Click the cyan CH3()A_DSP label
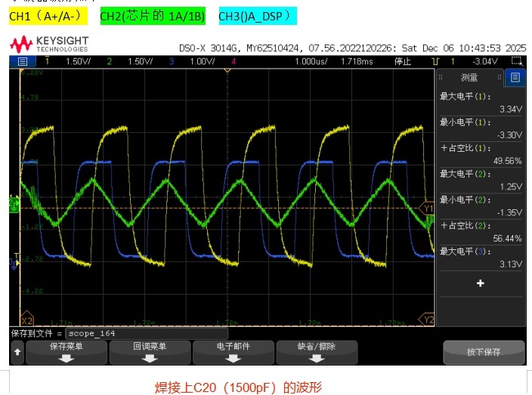 point(258,16)
